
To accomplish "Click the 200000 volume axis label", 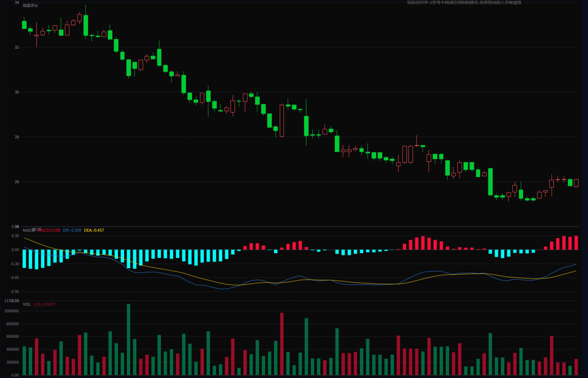I will (13, 362).
